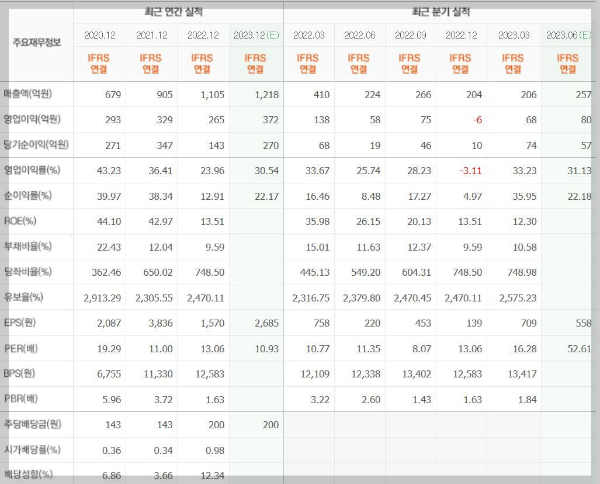Click the 2,575.23 reserve ratio value
The image size is (600, 484).
(518, 298)
